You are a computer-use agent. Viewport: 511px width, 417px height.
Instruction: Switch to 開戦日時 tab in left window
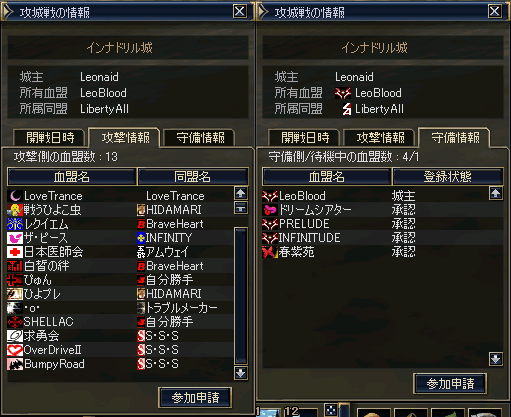pyautogui.click(x=50, y=138)
